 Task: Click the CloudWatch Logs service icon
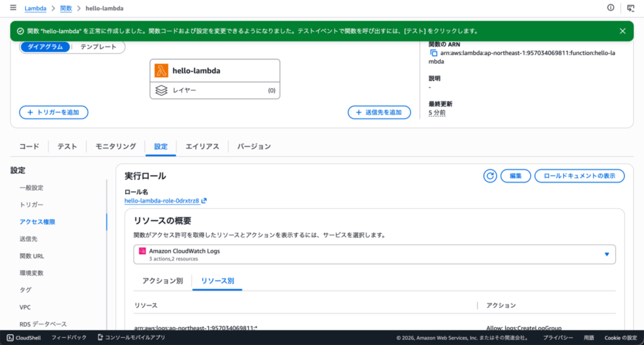[x=143, y=251]
